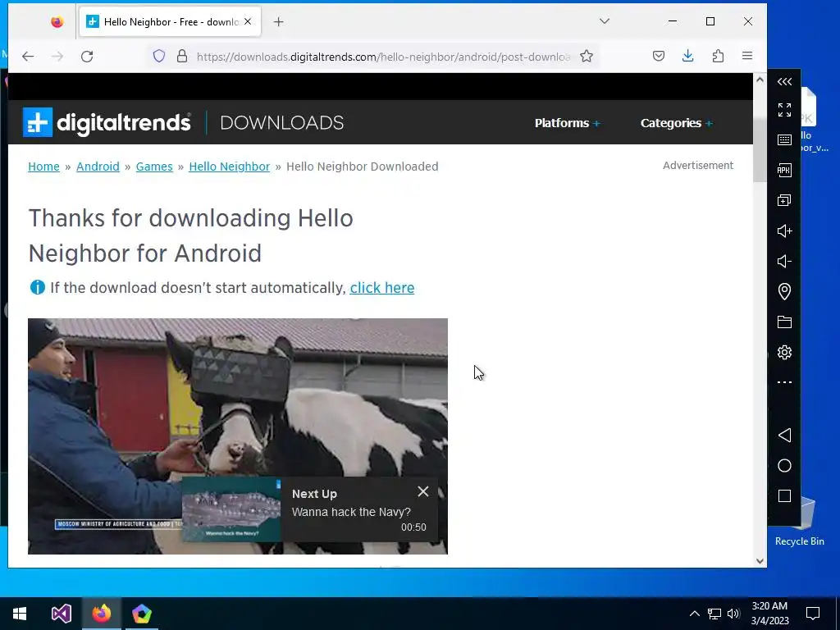
Task: Open the taskbar clock and date
Action: coord(769,614)
